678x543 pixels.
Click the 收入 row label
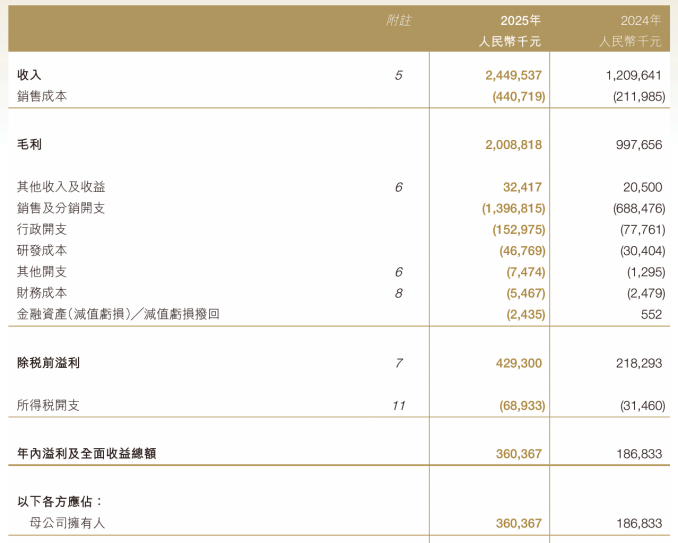click(29, 75)
